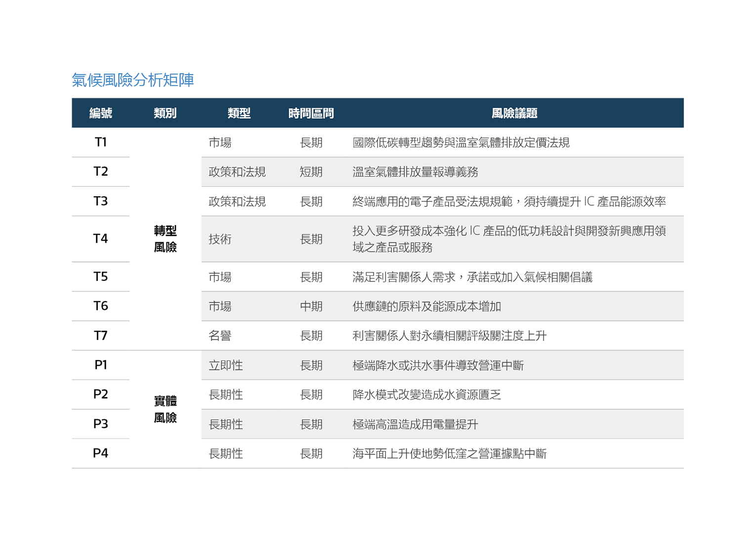Screen dimensions: 756x535
Task: Select the P3 row number cell
Action: pos(101,424)
